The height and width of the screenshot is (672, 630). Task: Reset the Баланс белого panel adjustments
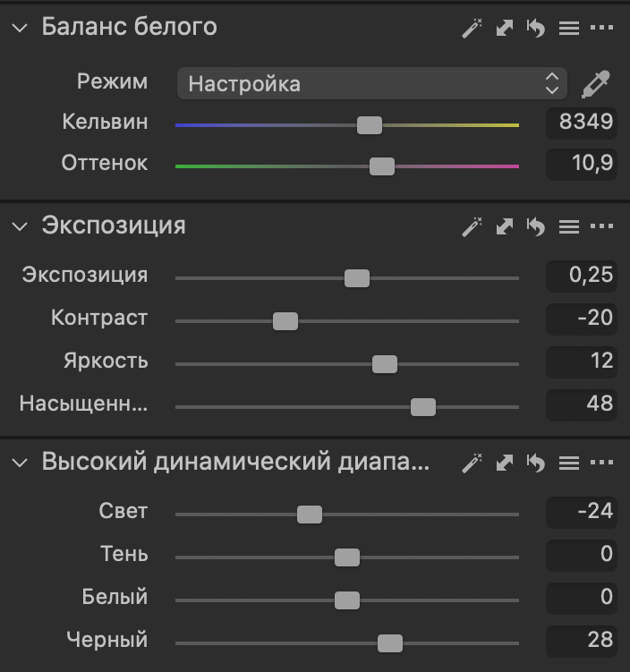536,28
